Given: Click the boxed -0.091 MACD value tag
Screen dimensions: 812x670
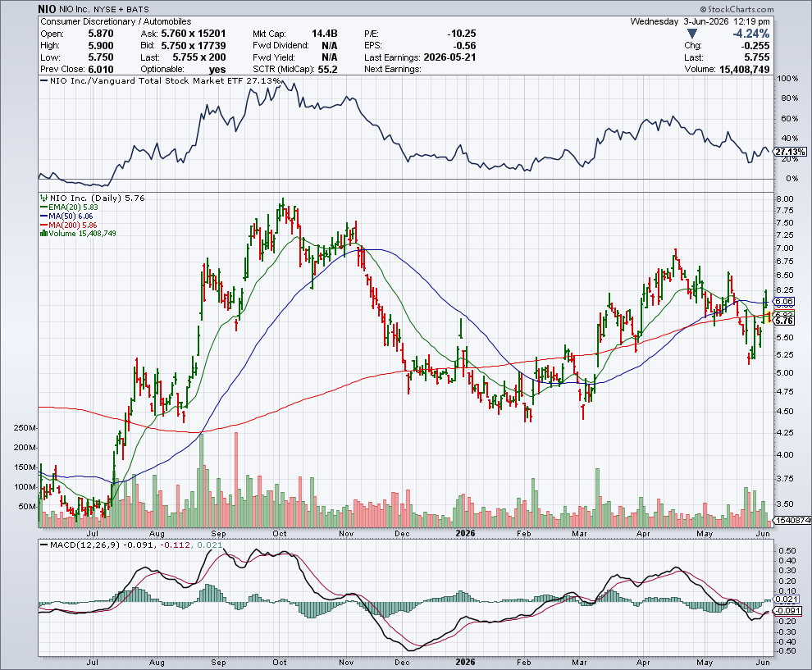Looking at the screenshot, I should click(x=787, y=611).
